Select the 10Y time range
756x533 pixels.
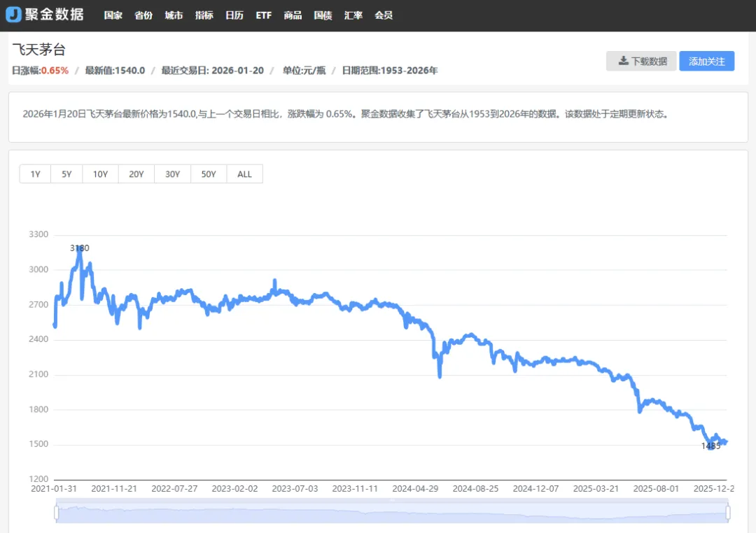[100, 174]
